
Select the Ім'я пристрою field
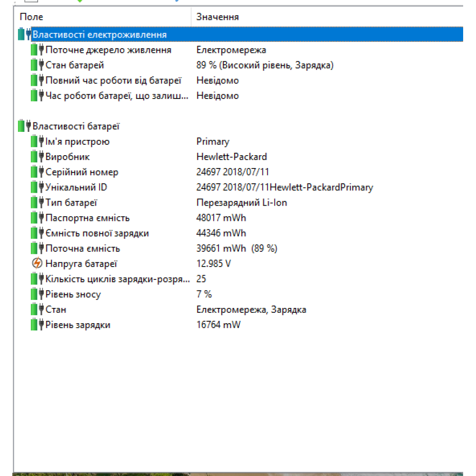(x=78, y=141)
